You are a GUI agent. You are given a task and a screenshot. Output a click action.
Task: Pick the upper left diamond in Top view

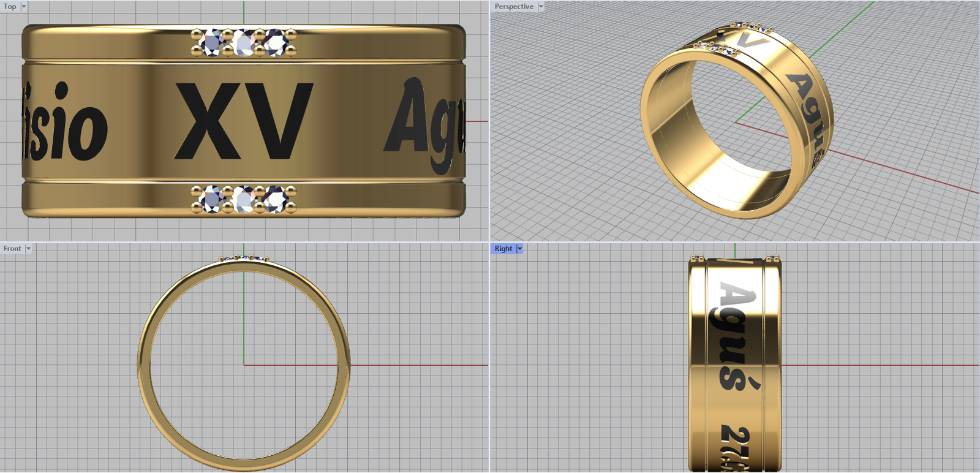212,42
